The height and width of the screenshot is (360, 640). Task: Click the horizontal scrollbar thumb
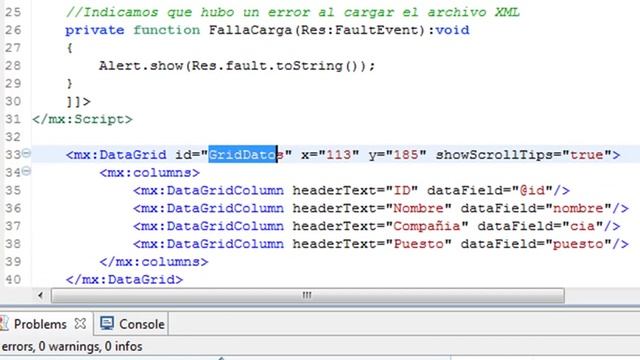pyautogui.click(x=307, y=295)
